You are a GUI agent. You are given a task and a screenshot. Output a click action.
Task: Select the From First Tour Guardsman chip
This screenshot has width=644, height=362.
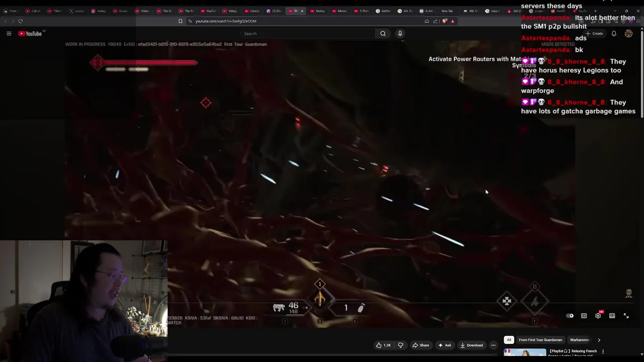pyautogui.click(x=540, y=340)
